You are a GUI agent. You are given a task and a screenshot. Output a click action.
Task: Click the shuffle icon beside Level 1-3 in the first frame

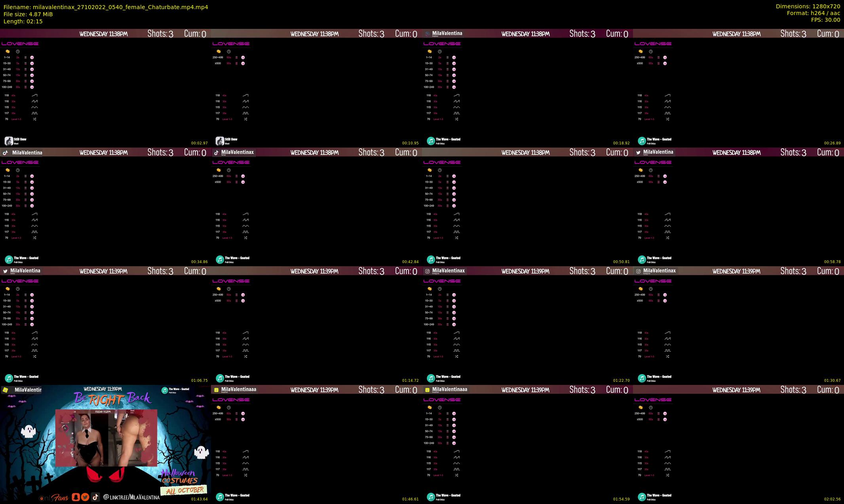point(34,119)
